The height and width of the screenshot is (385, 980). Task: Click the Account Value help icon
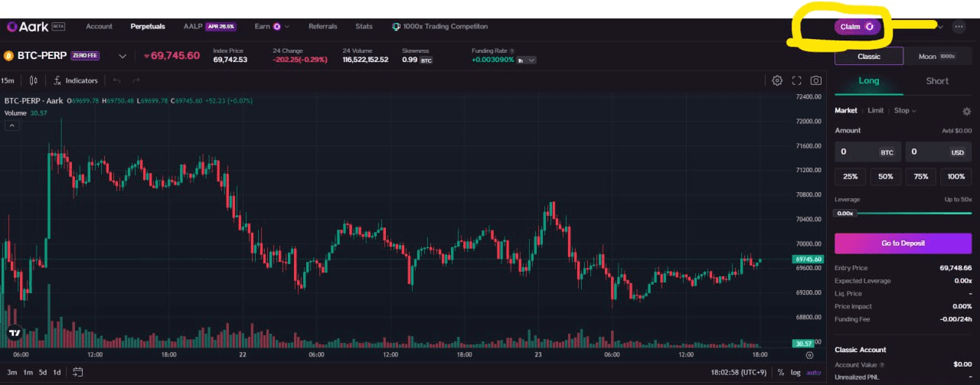[x=882, y=366]
